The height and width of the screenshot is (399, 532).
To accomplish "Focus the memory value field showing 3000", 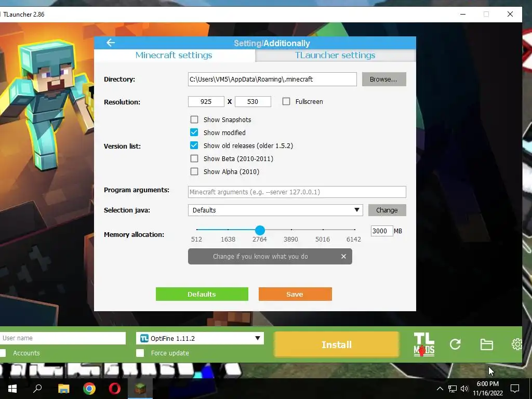I will 382,231.
